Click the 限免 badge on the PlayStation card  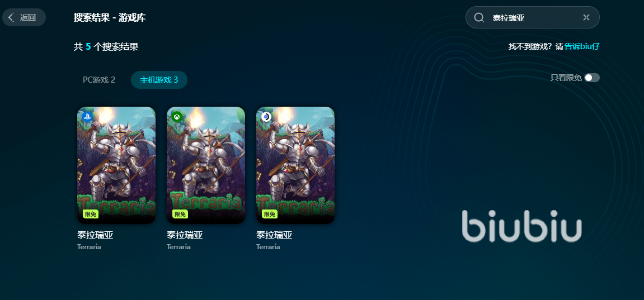click(x=90, y=214)
